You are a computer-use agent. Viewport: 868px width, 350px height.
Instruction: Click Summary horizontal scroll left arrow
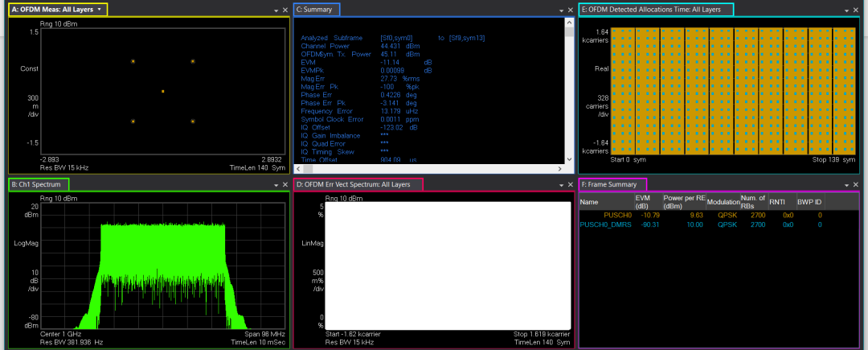297,168
